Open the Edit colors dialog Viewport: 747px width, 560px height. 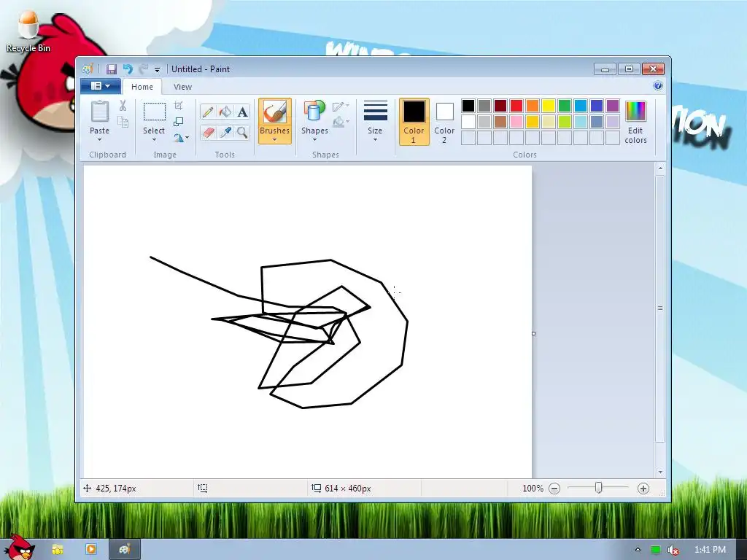coord(635,122)
